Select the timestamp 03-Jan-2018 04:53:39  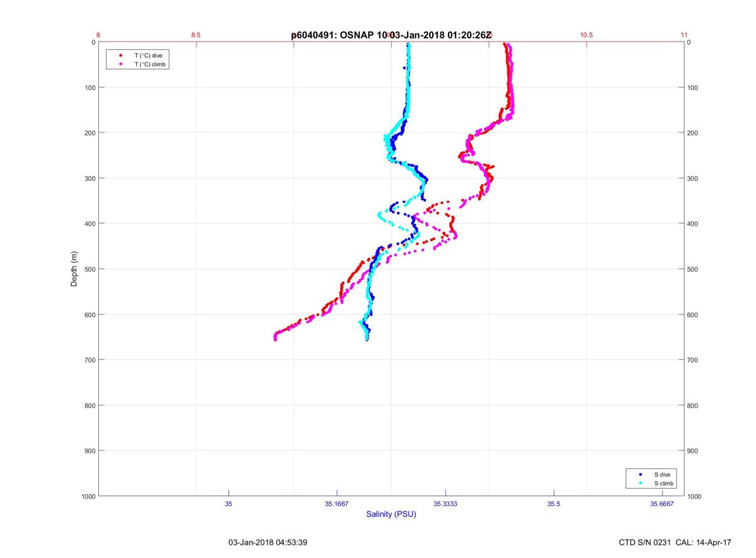pos(268,542)
